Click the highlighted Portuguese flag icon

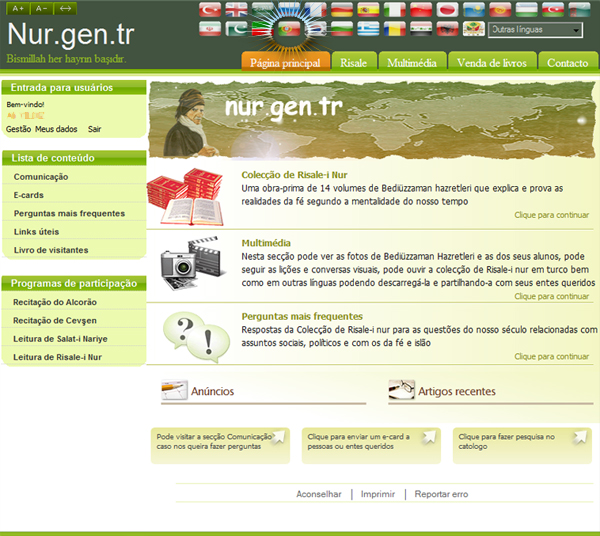(289, 30)
